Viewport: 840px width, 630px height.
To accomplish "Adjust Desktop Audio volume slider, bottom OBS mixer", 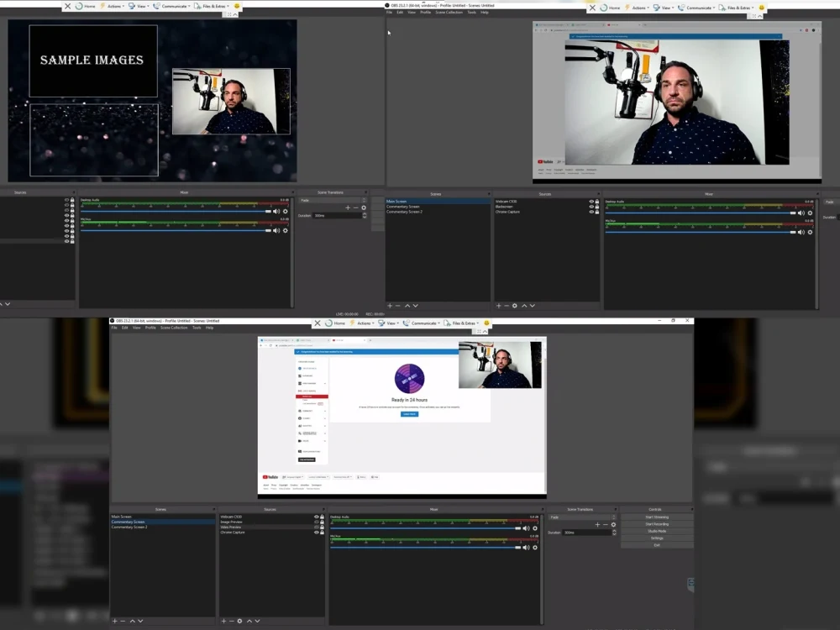I will pyautogui.click(x=425, y=528).
